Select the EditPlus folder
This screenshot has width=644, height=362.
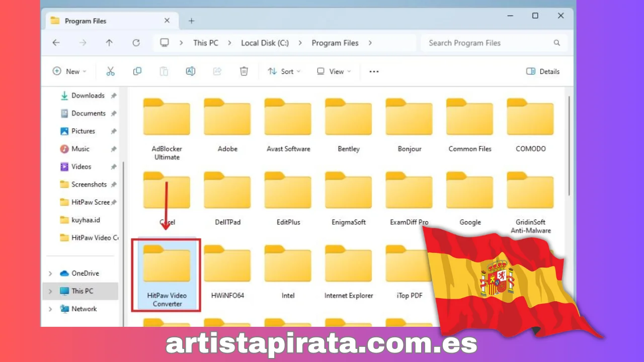pos(288,199)
